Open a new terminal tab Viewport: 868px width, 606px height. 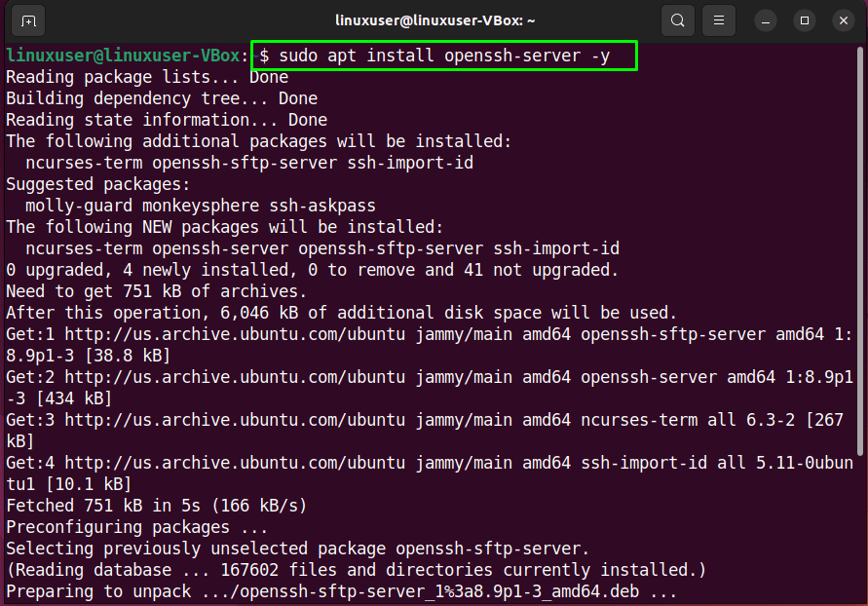(28, 21)
